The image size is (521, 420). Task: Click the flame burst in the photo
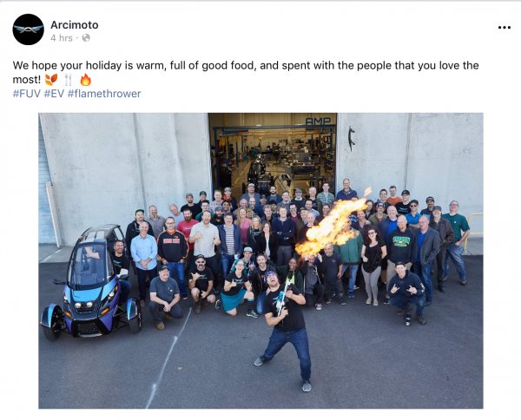(x=333, y=225)
